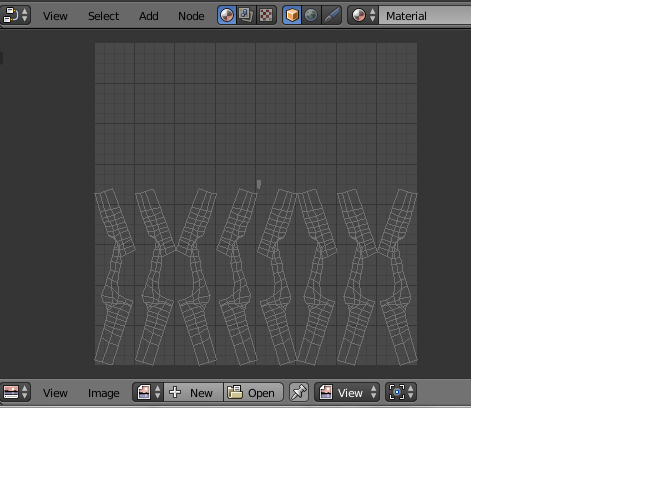
Task: Browse images to link dropdown
Action: tap(148, 392)
